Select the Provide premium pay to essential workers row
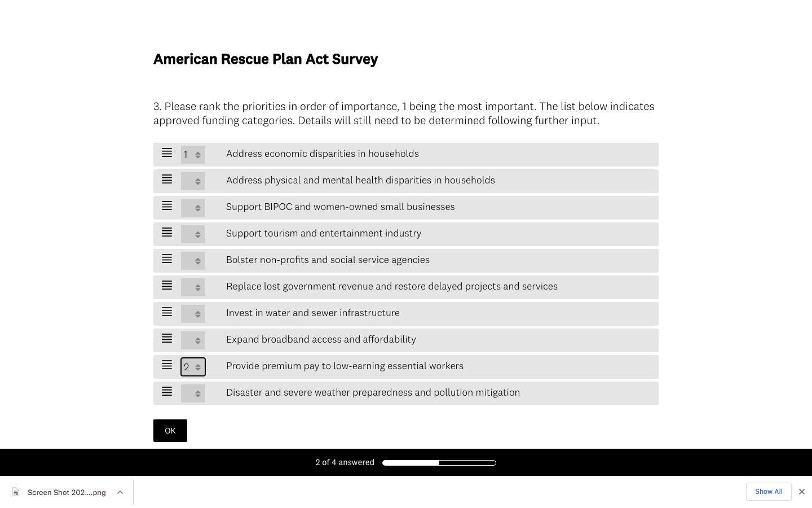 point(406,367)
